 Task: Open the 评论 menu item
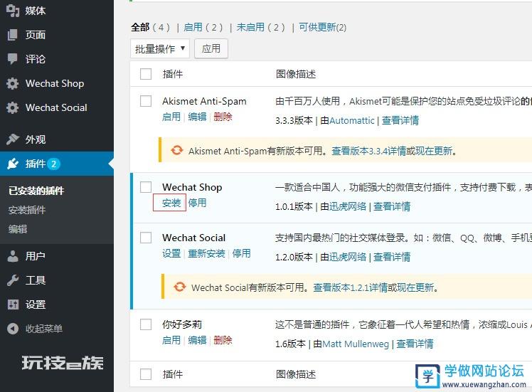(36, 59)
